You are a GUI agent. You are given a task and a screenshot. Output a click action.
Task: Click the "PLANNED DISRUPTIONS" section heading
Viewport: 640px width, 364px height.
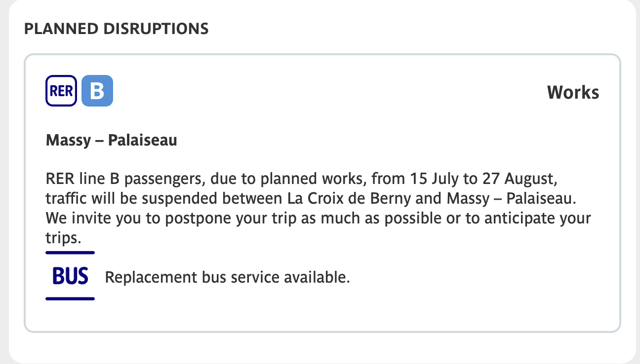pyautogui.click(x=116, y=29)
